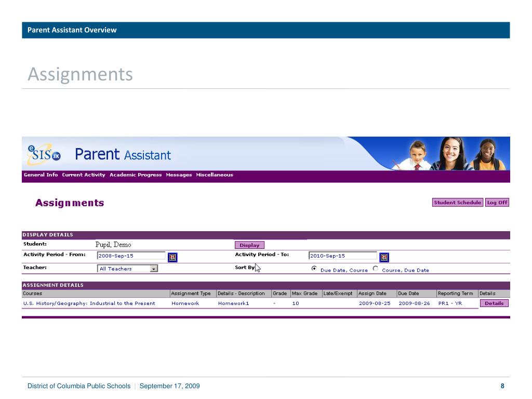Click Assign Date column header
532x399 pixels.
[x=377, y=294]
